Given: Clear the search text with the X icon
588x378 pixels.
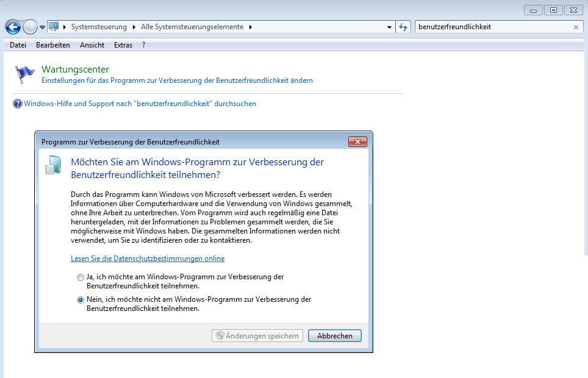Looking at the screenshot, I should 576,27.
